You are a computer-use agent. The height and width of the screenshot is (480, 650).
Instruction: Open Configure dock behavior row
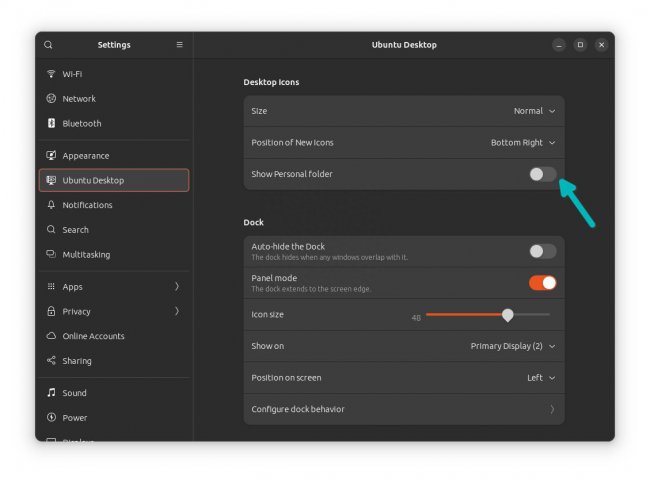(x=404, y=410)
